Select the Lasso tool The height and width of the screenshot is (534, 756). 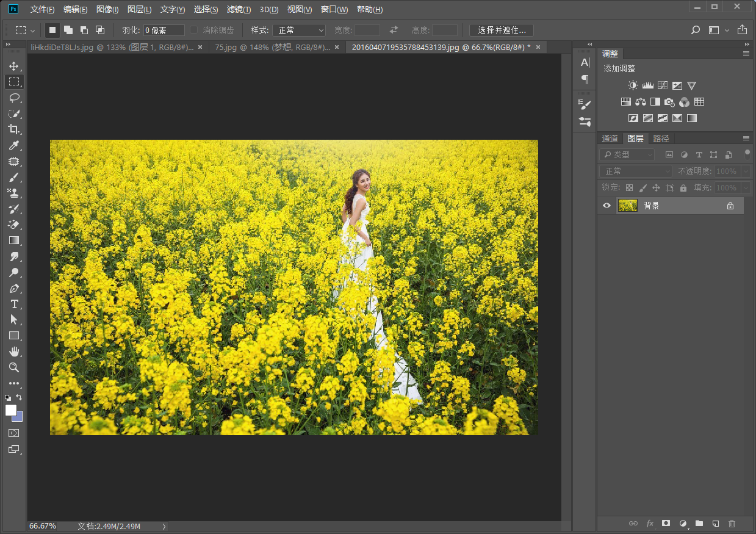pos(13,98)
